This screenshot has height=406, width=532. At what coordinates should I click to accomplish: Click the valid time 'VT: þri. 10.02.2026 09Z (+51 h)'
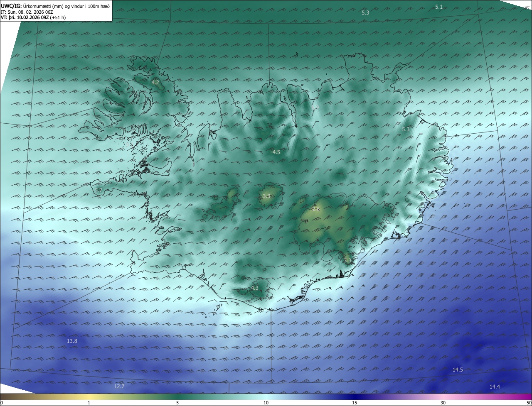coord(33,17)
